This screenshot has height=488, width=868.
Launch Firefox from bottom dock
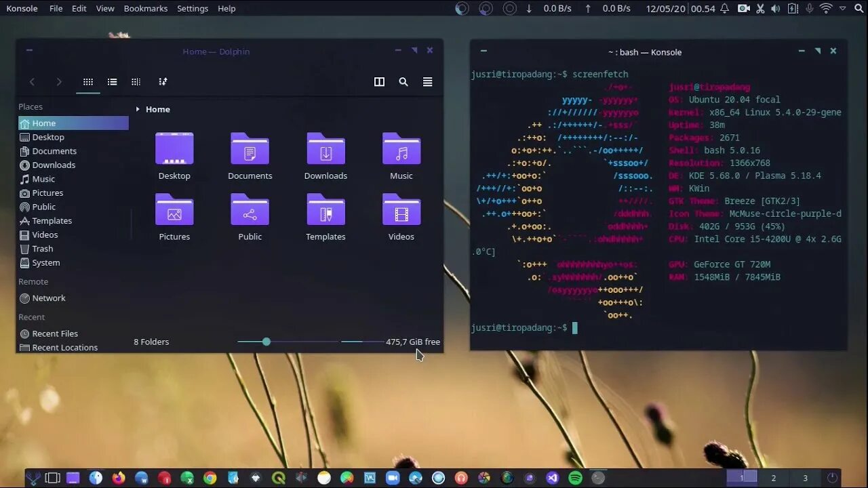pos(119,478)
